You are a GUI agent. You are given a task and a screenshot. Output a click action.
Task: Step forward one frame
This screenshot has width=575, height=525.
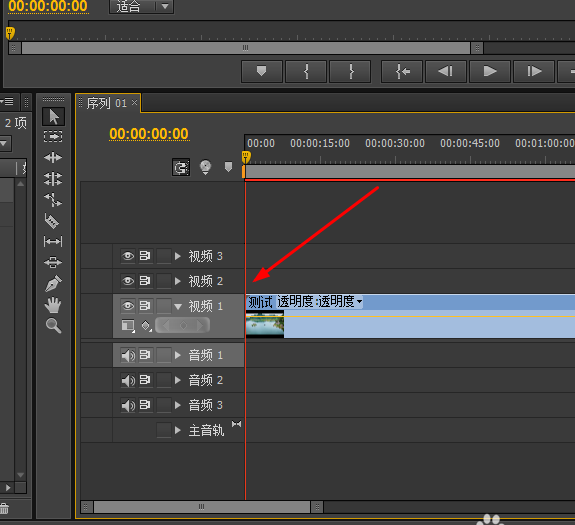pos(534,71)
